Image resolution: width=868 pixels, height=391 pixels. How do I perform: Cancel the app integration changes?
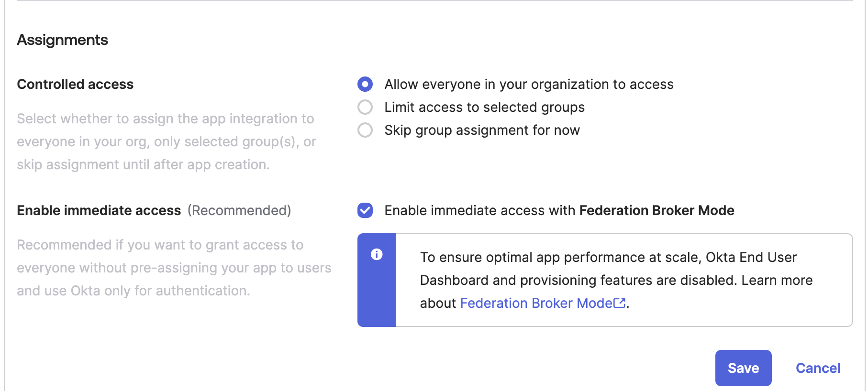click(x=818, y=368)
